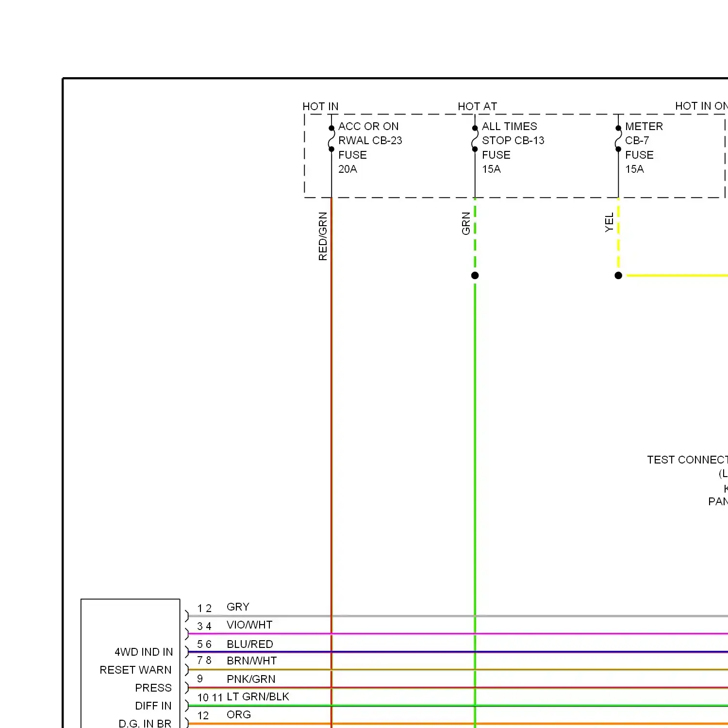Click the PRESS pin label
Viewport: 728px width, 728px height.
(x=153, y=688)
